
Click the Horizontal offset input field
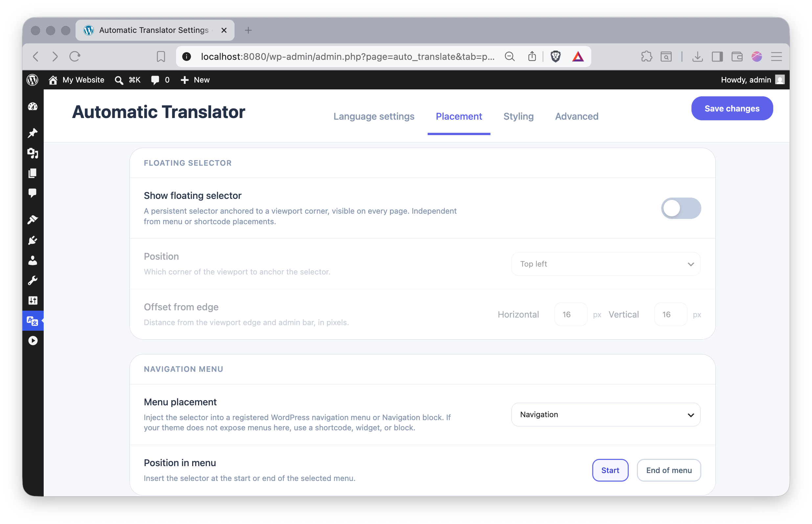click(571, 314)
